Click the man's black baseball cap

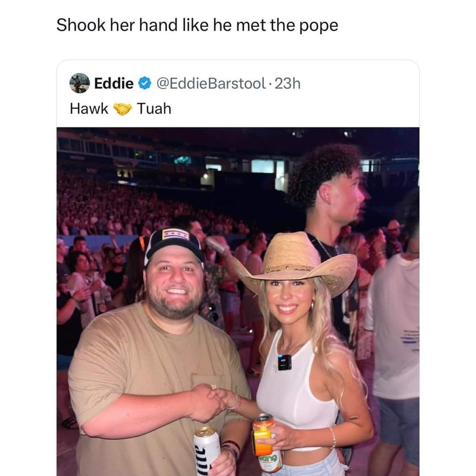point(174,245)
